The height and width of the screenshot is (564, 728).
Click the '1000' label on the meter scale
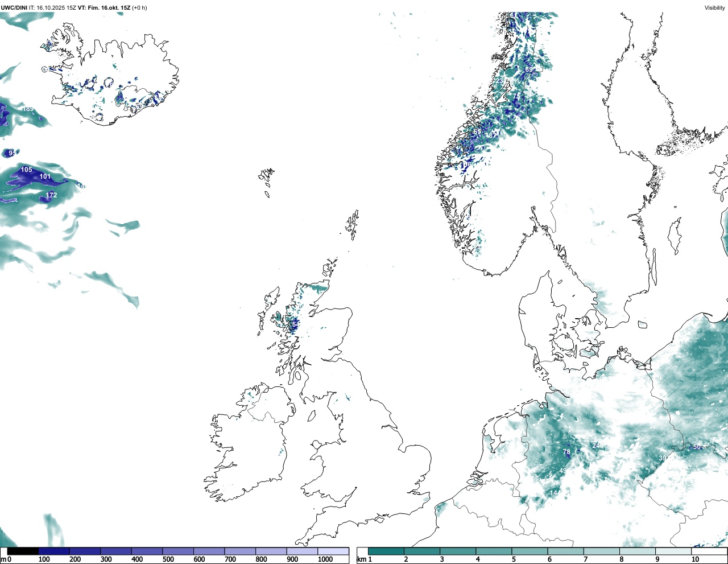pos(325,559)
